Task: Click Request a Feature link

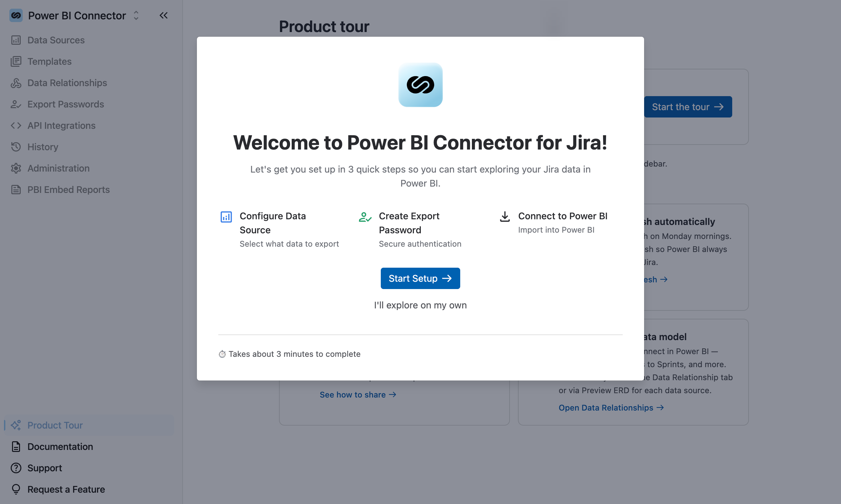Action: pyautogui.click(x=90, y=489)
